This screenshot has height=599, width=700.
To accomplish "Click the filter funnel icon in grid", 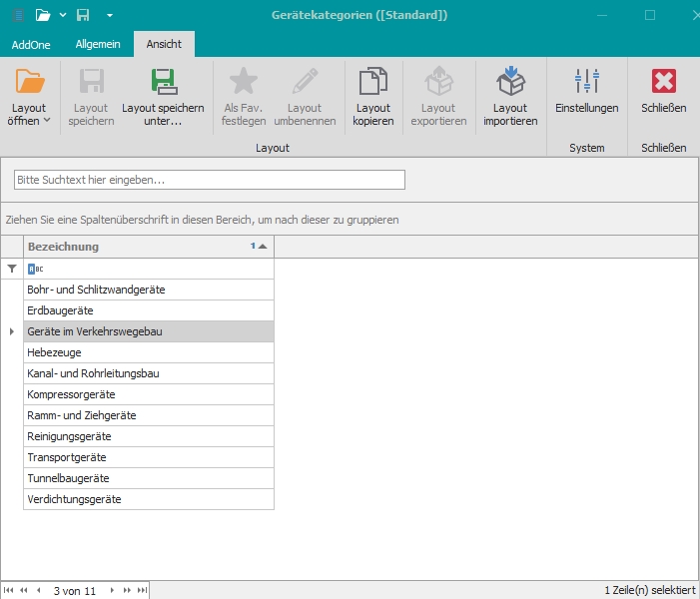I will coord(12,269).
